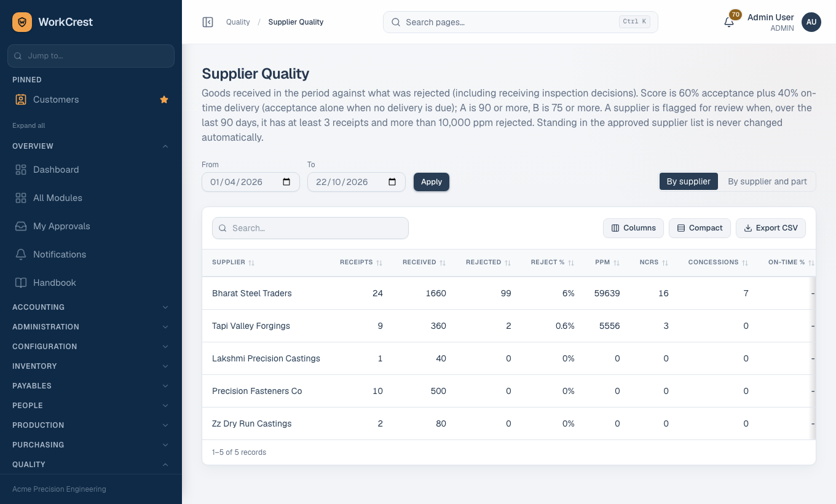This screenshot has width=836, height=504.
Task: Open the AU user avatar menu
Action: (x=811, y=22)
